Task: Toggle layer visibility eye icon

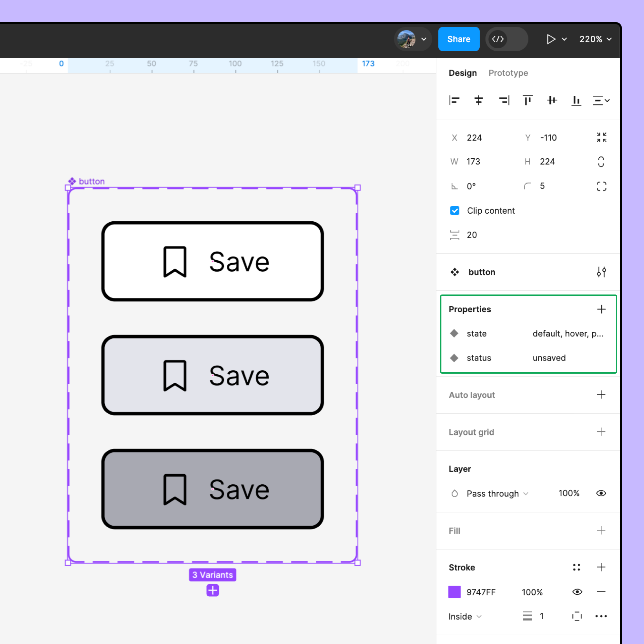Action: pos(601,493)
